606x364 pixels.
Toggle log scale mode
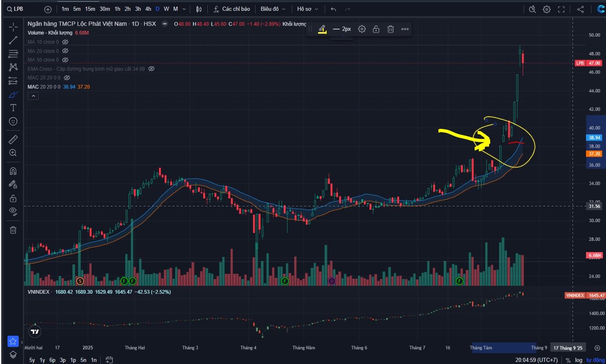click(x=579, y=360)
